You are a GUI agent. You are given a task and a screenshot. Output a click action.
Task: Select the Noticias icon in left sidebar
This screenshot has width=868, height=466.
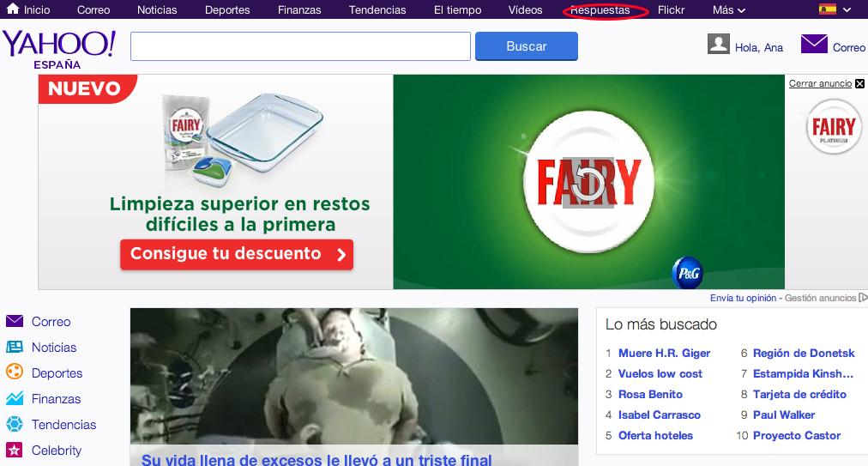point(15,348)
